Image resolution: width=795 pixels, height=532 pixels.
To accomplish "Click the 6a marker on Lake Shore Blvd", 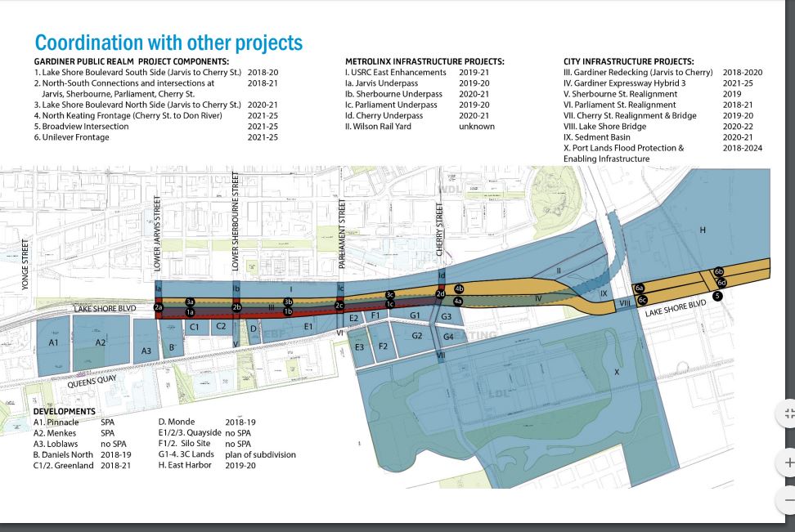I will [x=640, y=288].
